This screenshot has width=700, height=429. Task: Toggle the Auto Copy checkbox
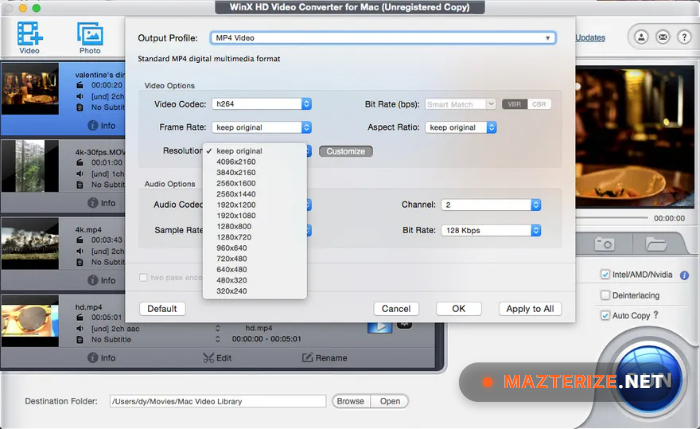point(605,316)
